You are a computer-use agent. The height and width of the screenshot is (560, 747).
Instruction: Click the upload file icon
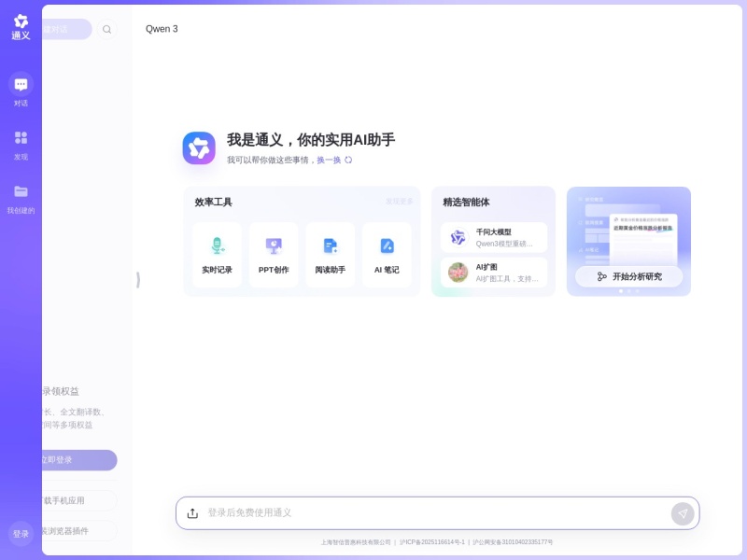[x=192, y=513]
